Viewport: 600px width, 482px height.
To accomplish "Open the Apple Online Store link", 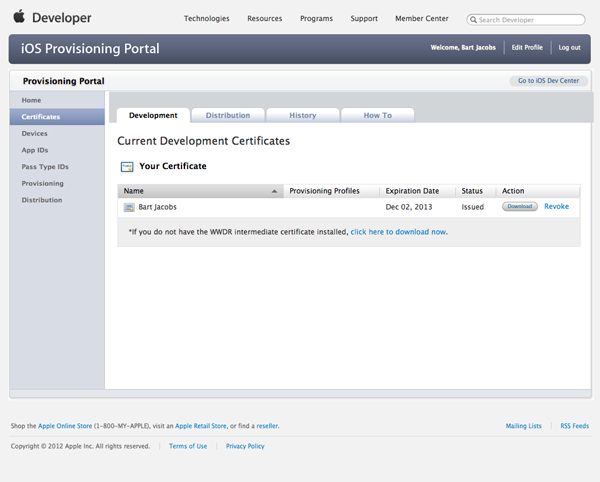I will pyautogui.click(x=65, y=426).
